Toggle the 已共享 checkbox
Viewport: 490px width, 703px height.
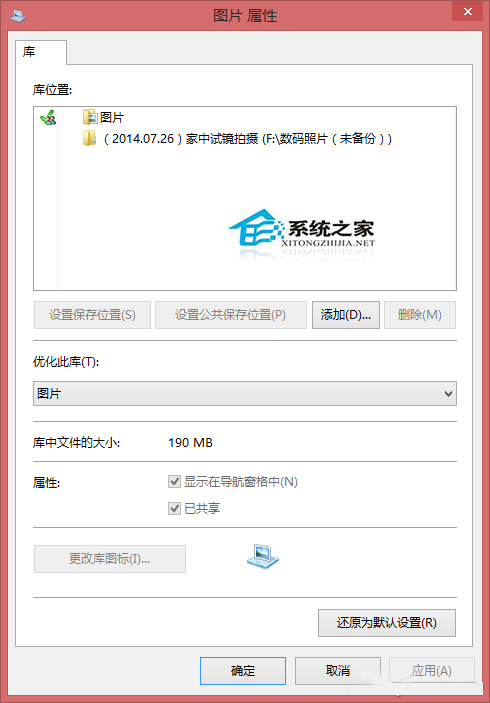[x=174, y=508]
